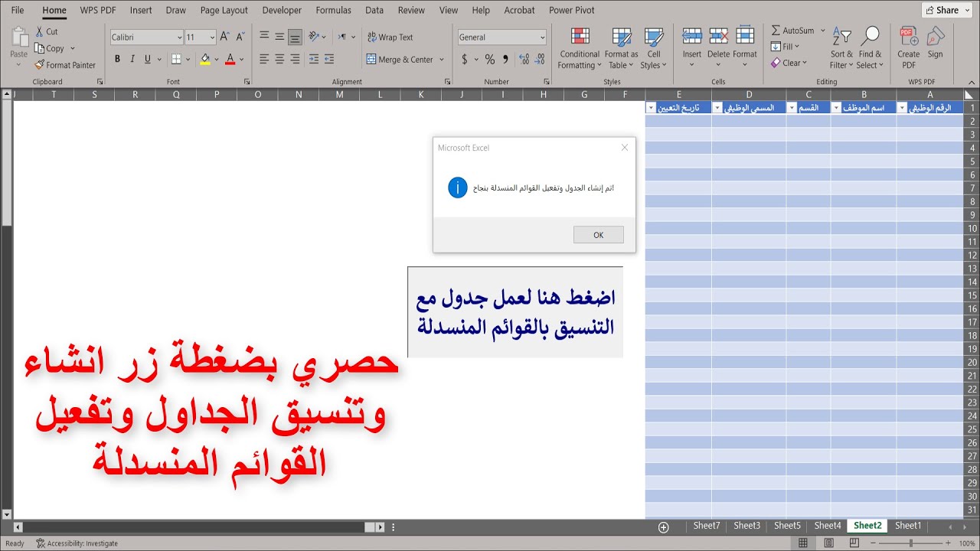Click the Cut scissors icon
Viewport: 980px width, 551px height.
click(x=40, y=31)
